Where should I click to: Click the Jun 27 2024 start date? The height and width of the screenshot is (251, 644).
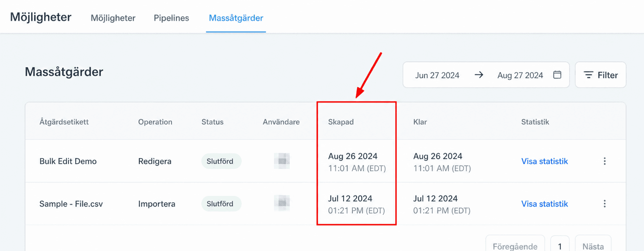pos(437,75)
